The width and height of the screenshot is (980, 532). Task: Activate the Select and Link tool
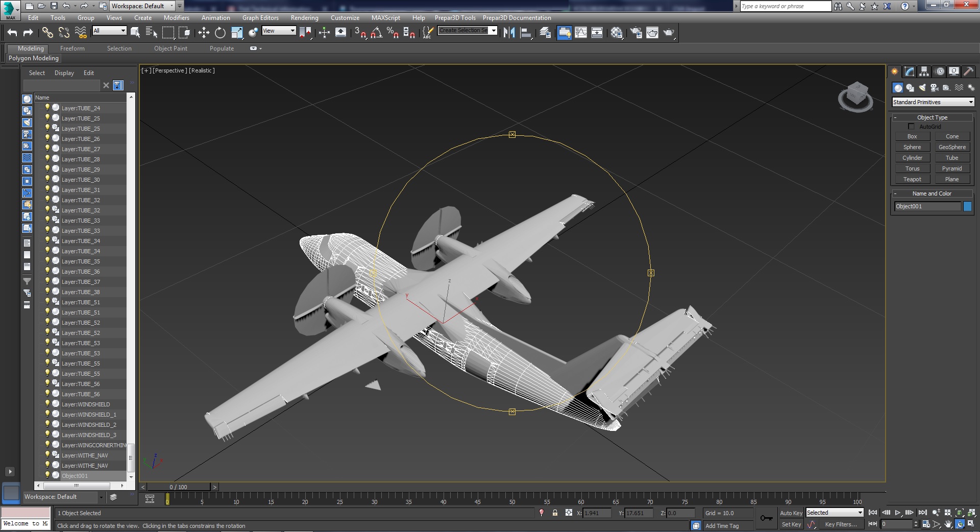point(47,33)
